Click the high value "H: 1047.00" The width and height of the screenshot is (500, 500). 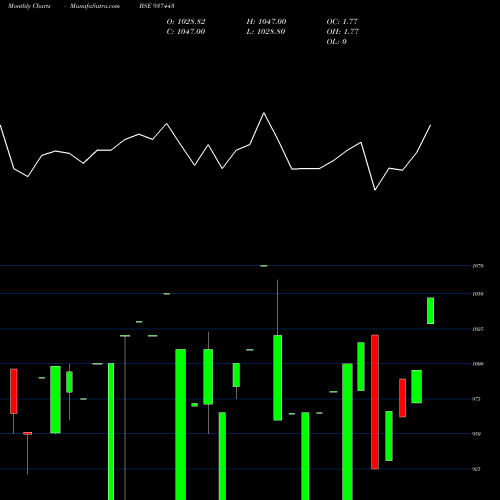click(266, 22)
